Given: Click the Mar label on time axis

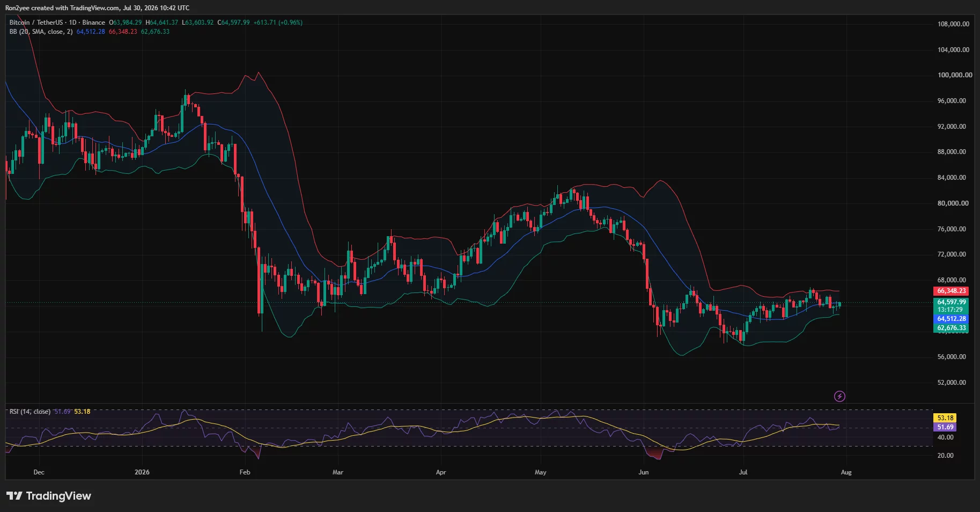Looking at the screenshot, I should (x=338, y=472).
